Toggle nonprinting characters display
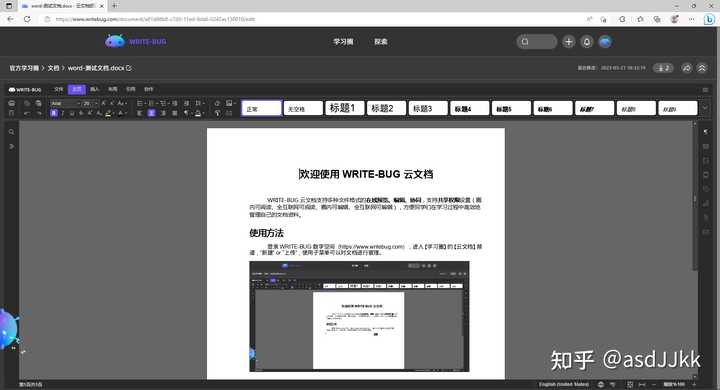Image resolution: width=720 pixels, height=390 pixels. point(186,113)
